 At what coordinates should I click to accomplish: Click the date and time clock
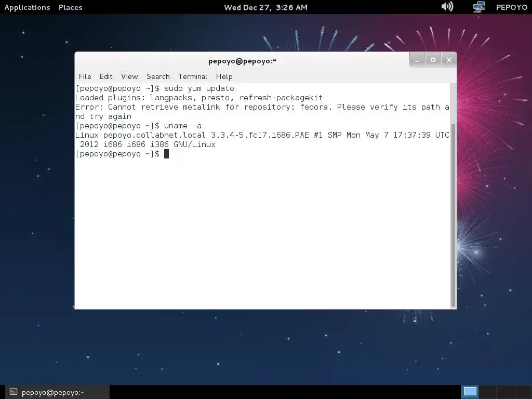pos(265,7)
